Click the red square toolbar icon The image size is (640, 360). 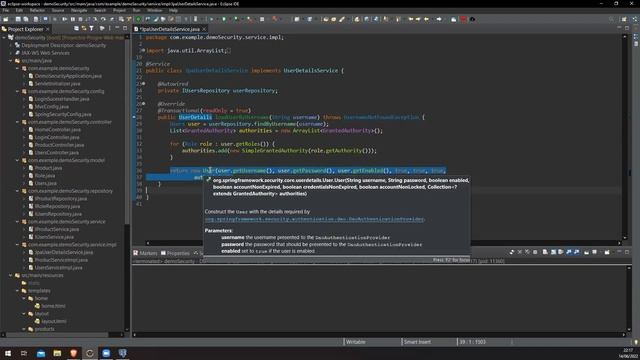tap(463, 19)
